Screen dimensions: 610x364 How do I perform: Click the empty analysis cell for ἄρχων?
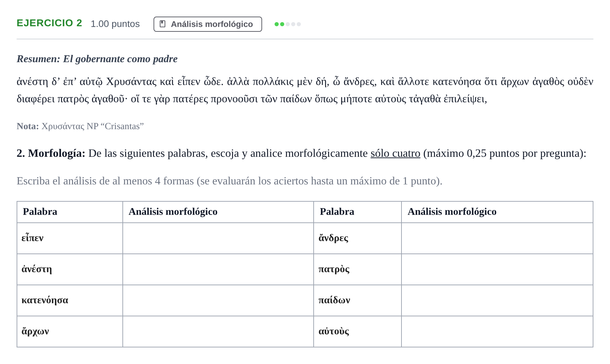pos(218,332)
